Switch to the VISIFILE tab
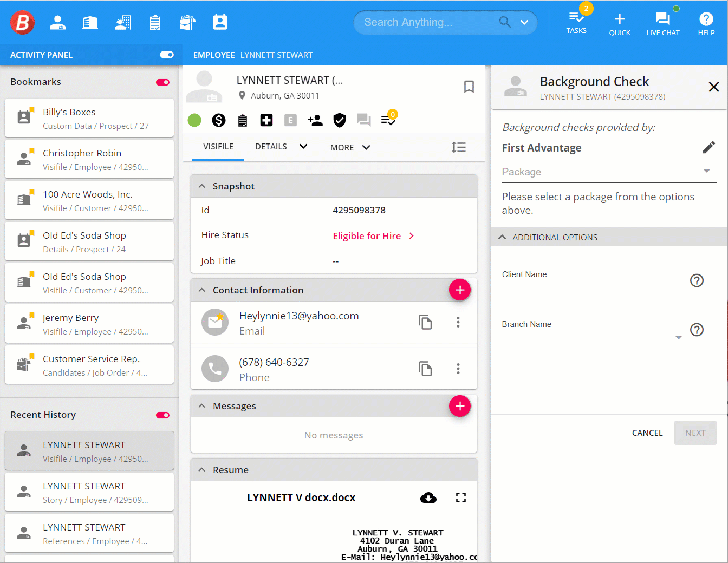The image size is (728, 563). pyautogui.click(x=218, y=147)
